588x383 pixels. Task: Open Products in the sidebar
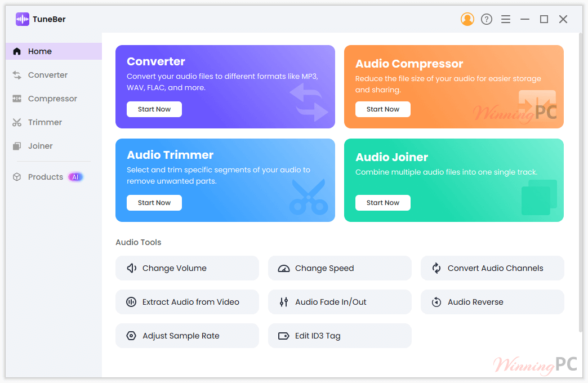coord(54,177)
